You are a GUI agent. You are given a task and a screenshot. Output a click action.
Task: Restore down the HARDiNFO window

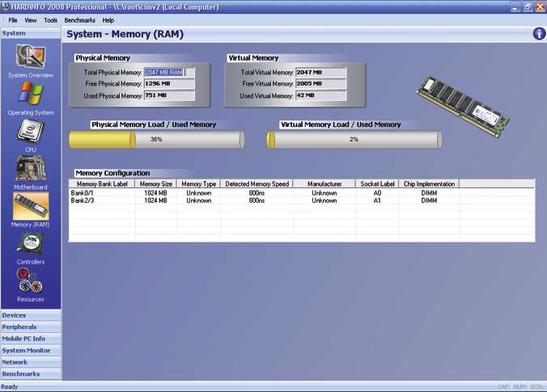[528, 7]
